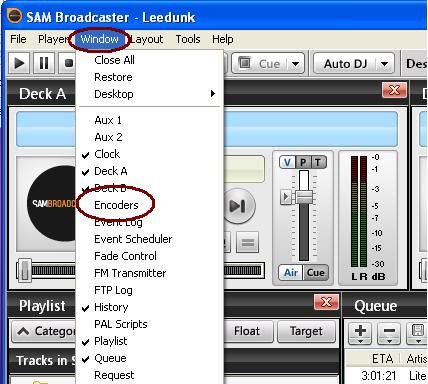Open the File menu
The width and height of the screenshot is (428, 384).
18,39
